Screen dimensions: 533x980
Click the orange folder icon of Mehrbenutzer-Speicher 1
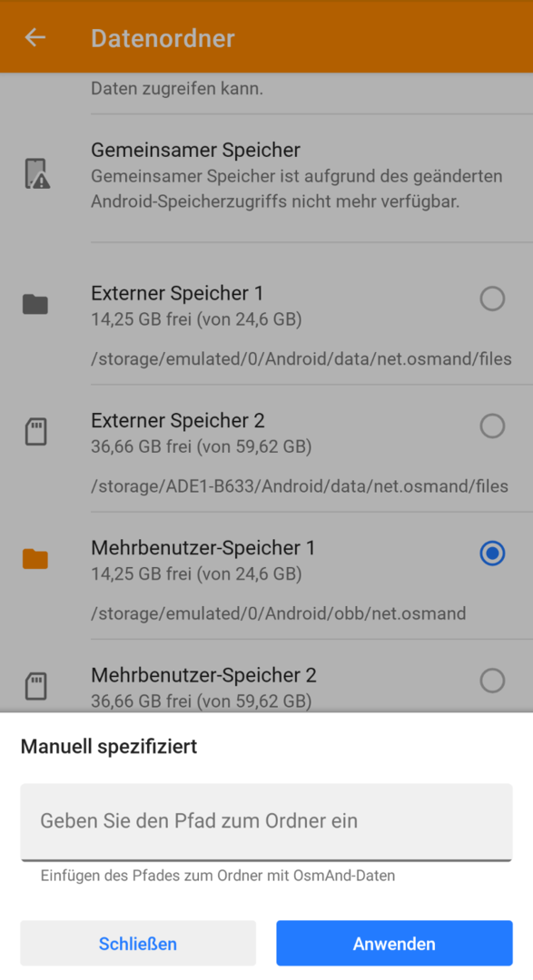tap(35, 559)
